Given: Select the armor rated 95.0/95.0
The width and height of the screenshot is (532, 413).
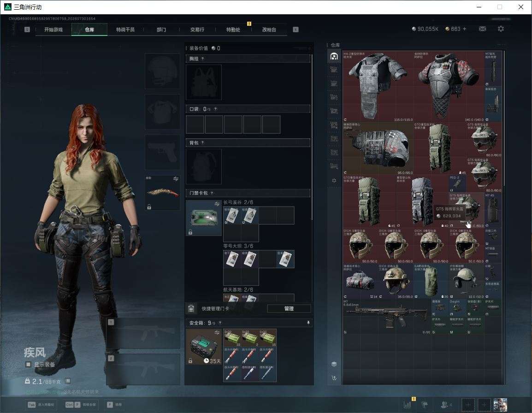Looking at the screenshot, I should click(x=378, y=148).
